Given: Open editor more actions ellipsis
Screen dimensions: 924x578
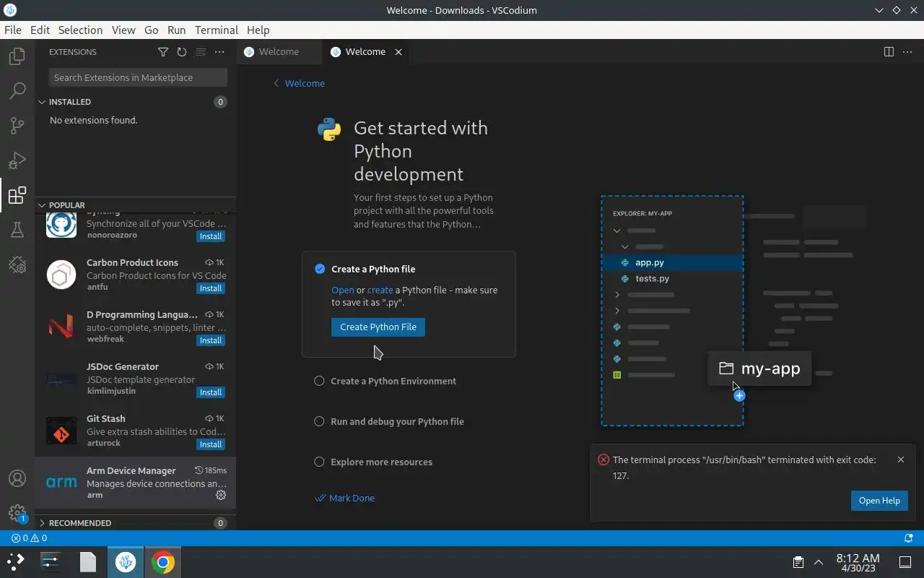Looking at the screenshot, I should [907, 52].
